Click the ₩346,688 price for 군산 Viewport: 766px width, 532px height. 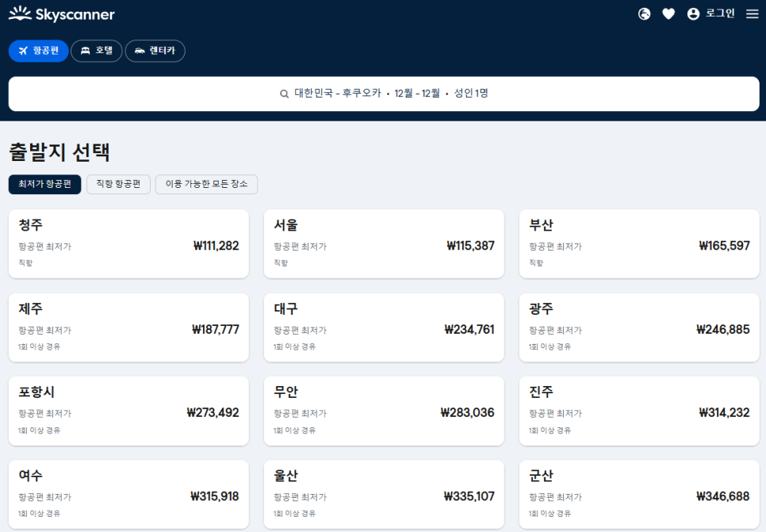point(723,496)
